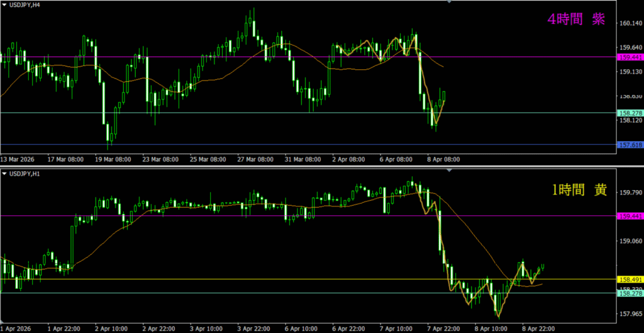Click the teal 158.278 price tag on H4 chart

tap(631, 113)
